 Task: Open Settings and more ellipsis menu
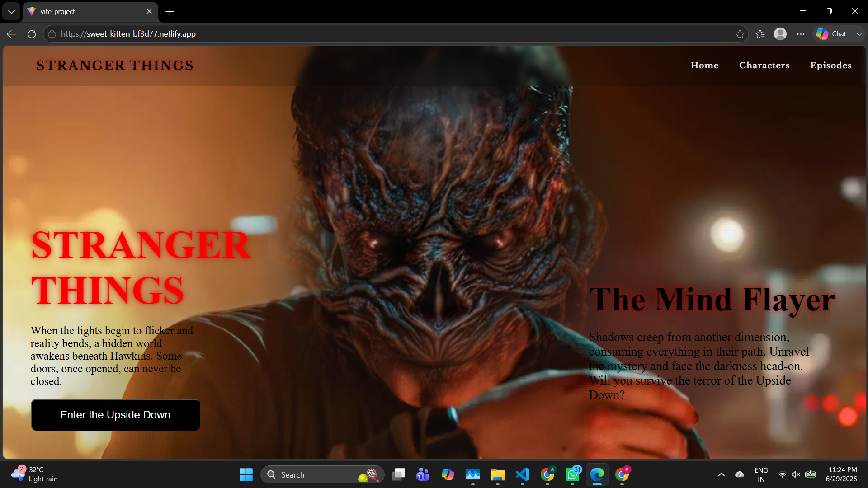point(801,34)
